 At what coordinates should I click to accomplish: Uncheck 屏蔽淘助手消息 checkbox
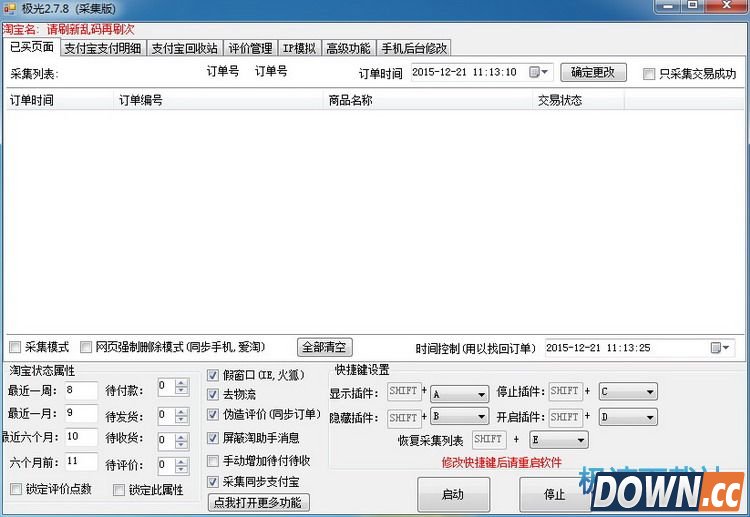coord(213,438)
